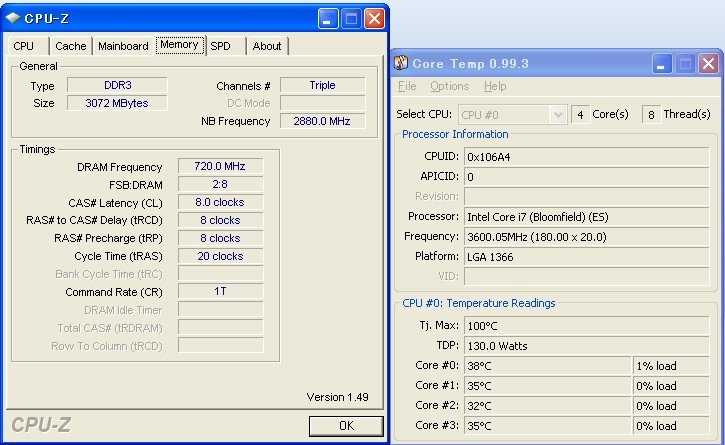Viewport: 725px width, 445px height.
Task: Switch to the CPU tab
Action: (24, 46)
